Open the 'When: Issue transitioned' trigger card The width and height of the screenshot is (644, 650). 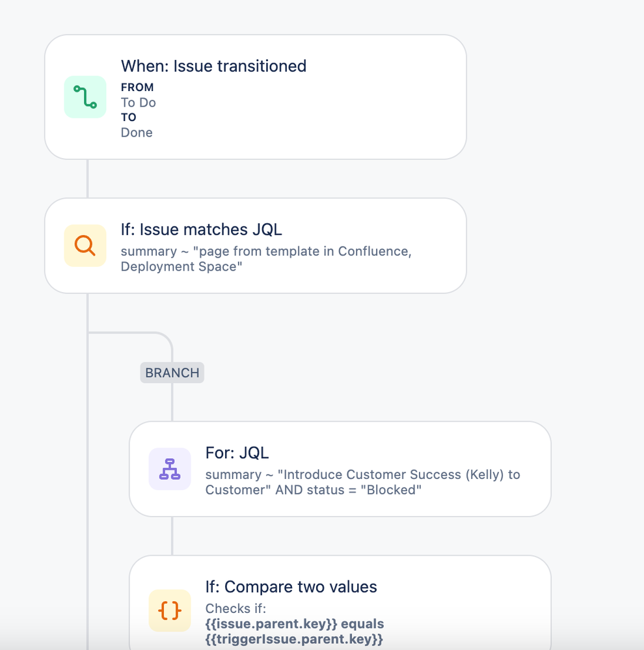(x=256, y=97)
